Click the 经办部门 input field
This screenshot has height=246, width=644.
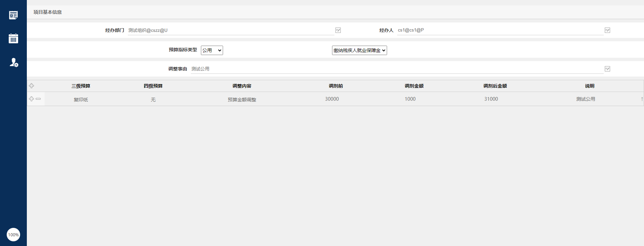[x=231, y=30]
